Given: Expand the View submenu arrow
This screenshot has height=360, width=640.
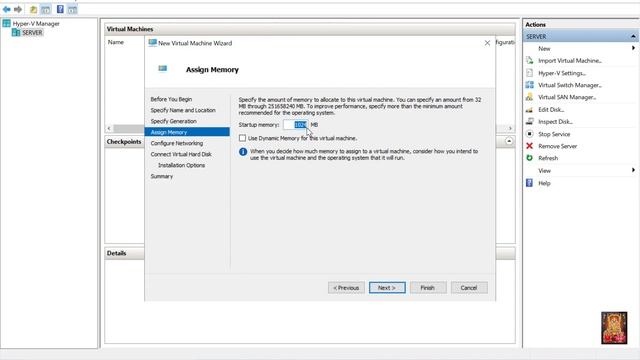Looking at the screenshot, I should (633, 170).
